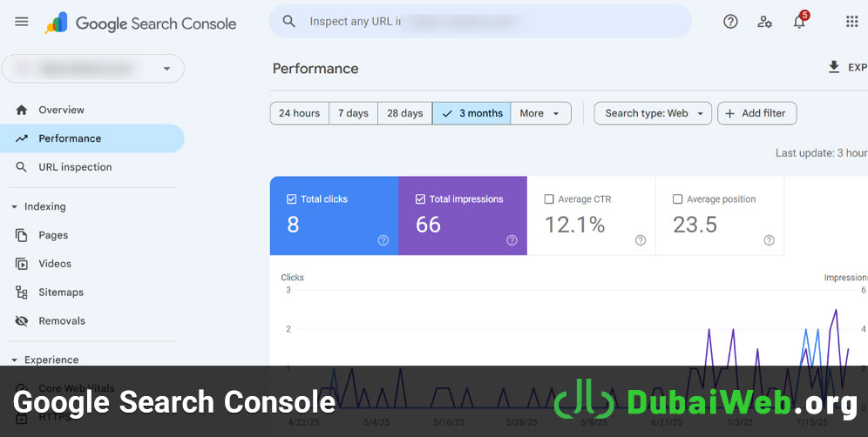Click the Videos play icon
Image resolution: width=868 pixels, height=437 pixels.
22,264
